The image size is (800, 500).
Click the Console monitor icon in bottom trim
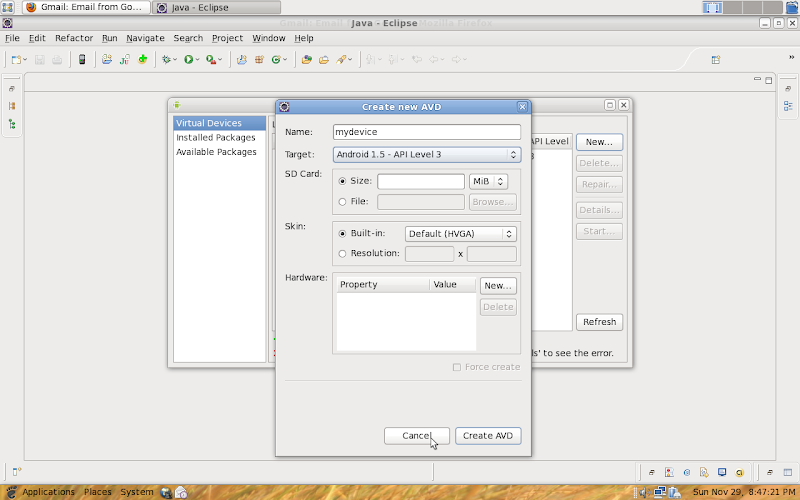(x=722, y=472)
